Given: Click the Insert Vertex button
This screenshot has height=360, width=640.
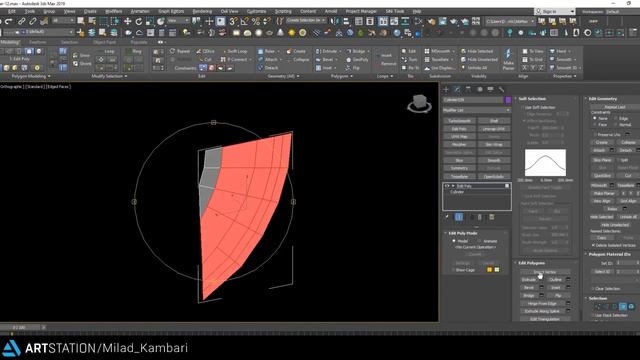Looking at the screenshot, I should (544, 272).
